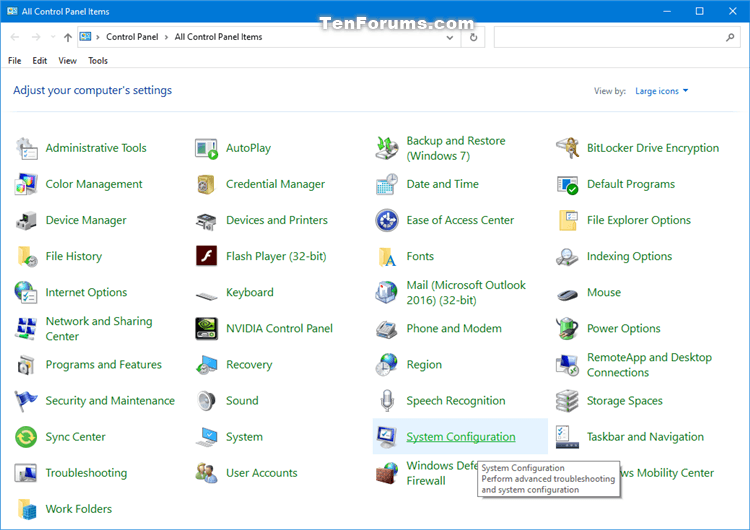Image resolution: width=750 pixels, height=530 pixels.
Task: Open the System Configuration icon
Action: click(x=387, y=437)
